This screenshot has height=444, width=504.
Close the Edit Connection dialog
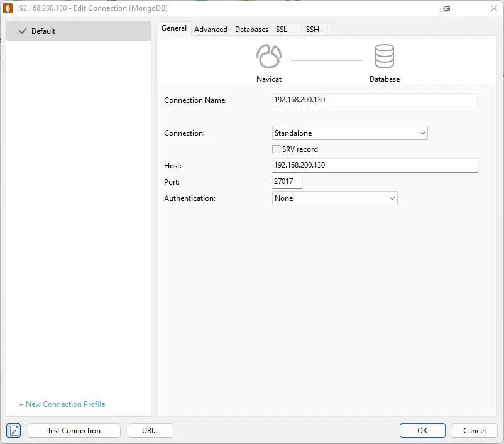pos(494,8)
